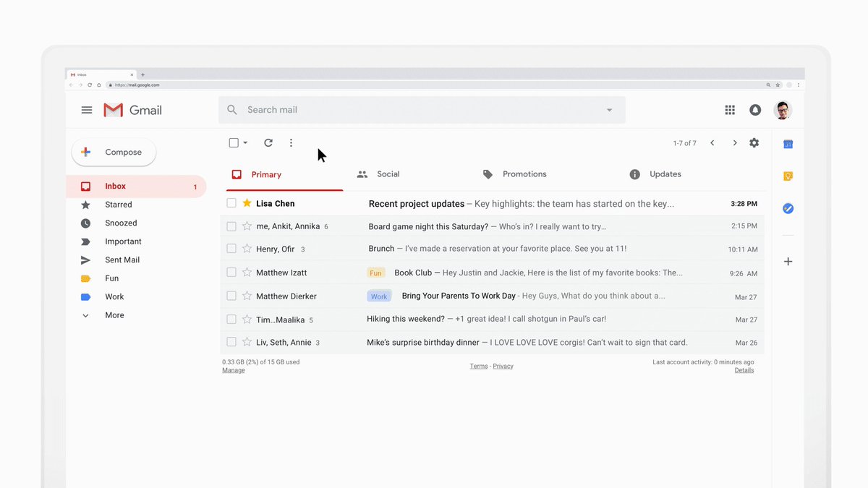Star the Tim…Maalika email
The height and width of the screenshot is (488, 868).
click(x=247, y=319)
